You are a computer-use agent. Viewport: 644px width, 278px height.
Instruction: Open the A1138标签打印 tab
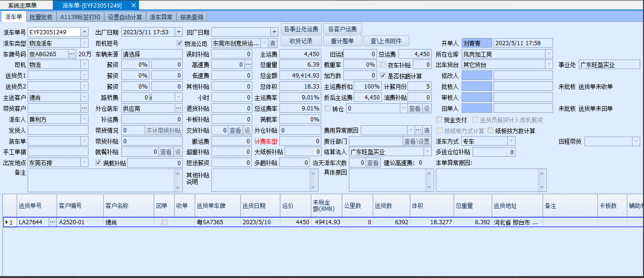click(x=80, y=17)
